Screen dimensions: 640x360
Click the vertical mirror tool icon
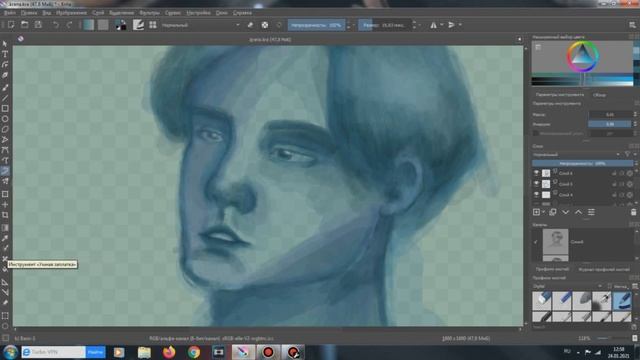(x=451, y=25)
